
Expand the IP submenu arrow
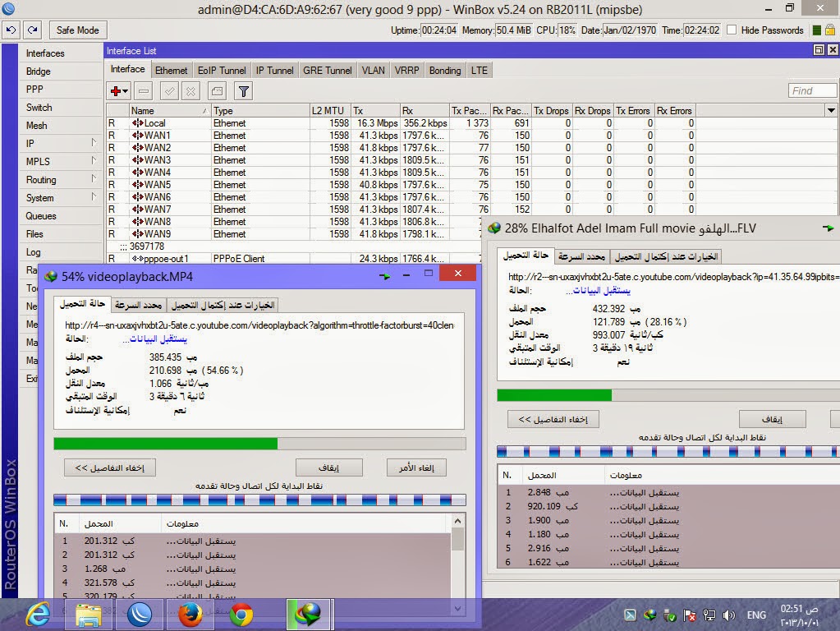(94, 143)
